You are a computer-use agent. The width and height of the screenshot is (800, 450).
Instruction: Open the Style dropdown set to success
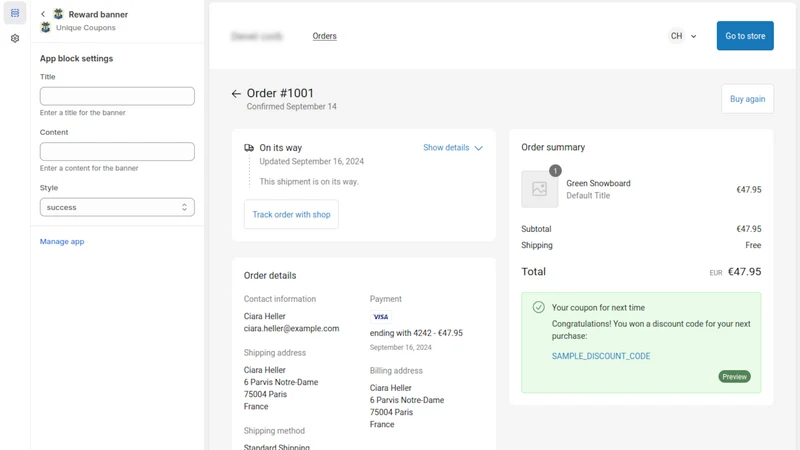[x=117, y=207]
